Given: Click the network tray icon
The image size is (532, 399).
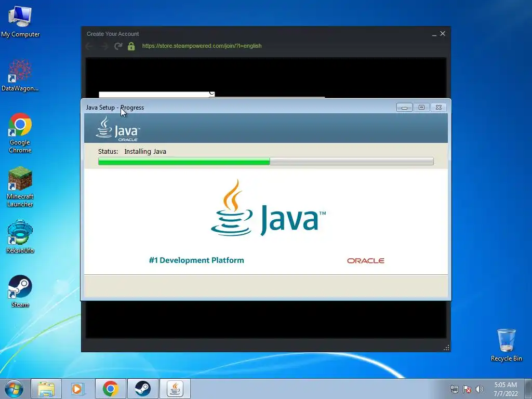Looking at the screenshot, I should coord(454,389).
